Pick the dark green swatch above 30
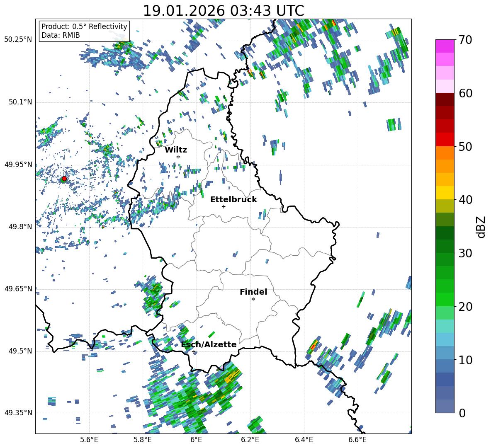The height and width of the screenshot is (448, 491). pyautogui.click(x=445, y=246)
